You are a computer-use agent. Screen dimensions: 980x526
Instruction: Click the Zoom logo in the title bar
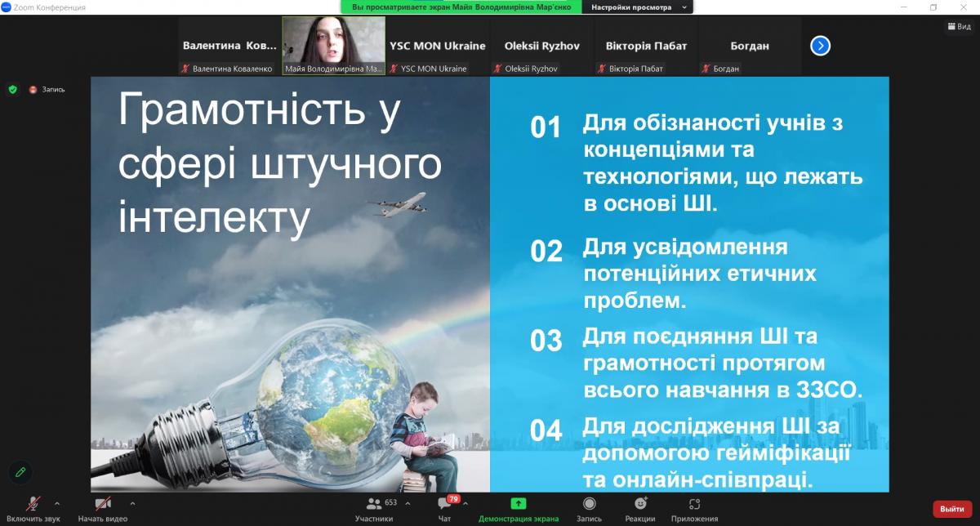tap(6, 7)
